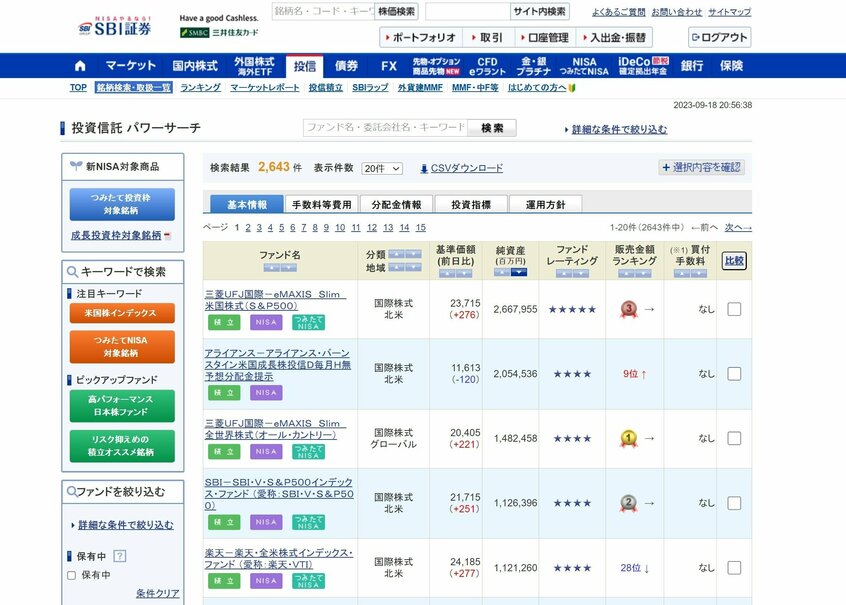Open the 保有中 help question-mark icon
Image resolution: width=846 pixels, height=605 pixels.
(x=120, y=556)
